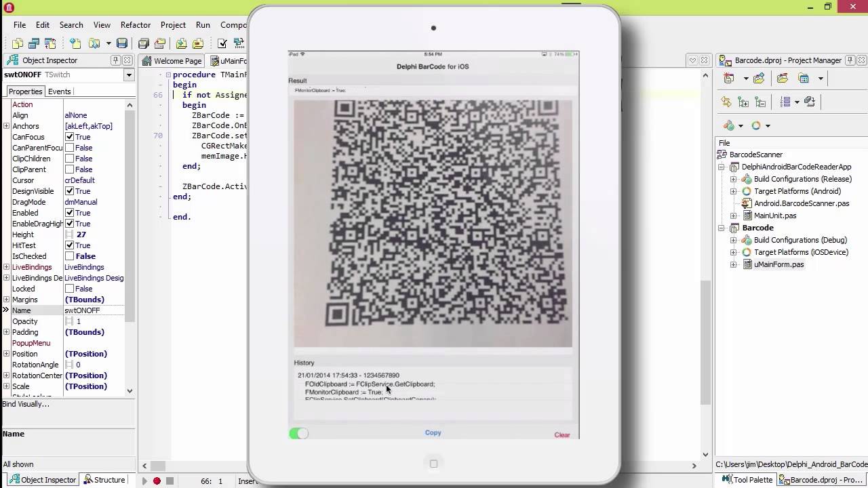Image resolution: width=868 pixels, height=488 pixels.
Task: Pin the Object Inspector panel
Action: click(x=115, y=60)
